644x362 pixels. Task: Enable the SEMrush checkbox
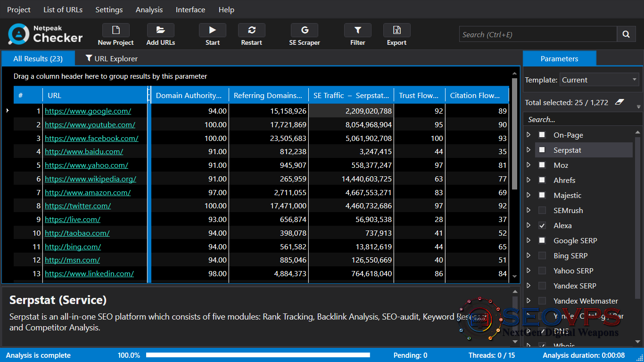pos(542,210)
